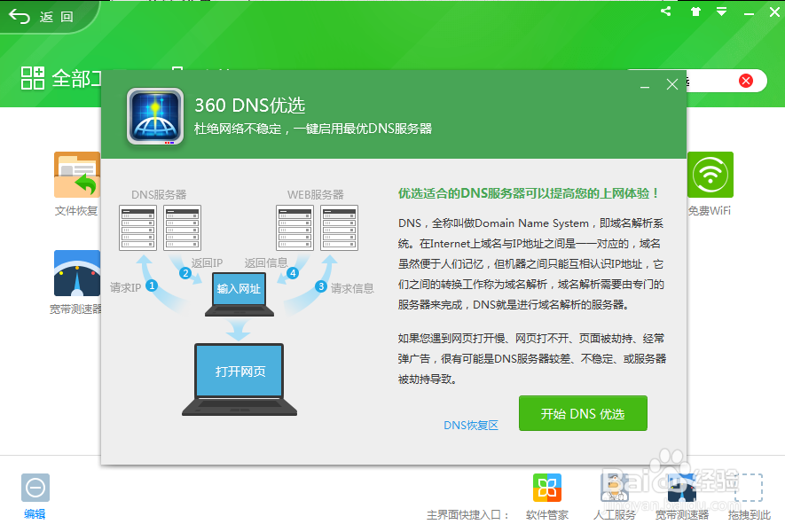This screenshot has height=532, width=785.
Task: Clear search with red X button
Action: pyautogui.click(x=746, y=81)
